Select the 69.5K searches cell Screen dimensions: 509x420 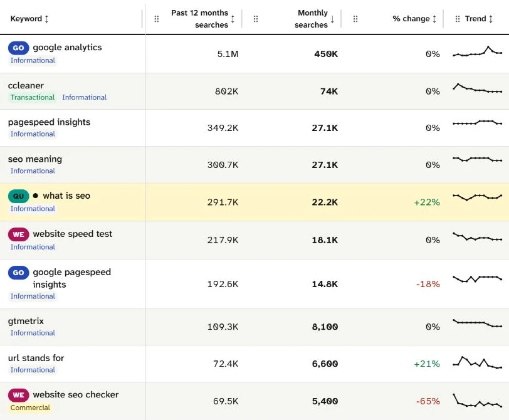[226, 401]
